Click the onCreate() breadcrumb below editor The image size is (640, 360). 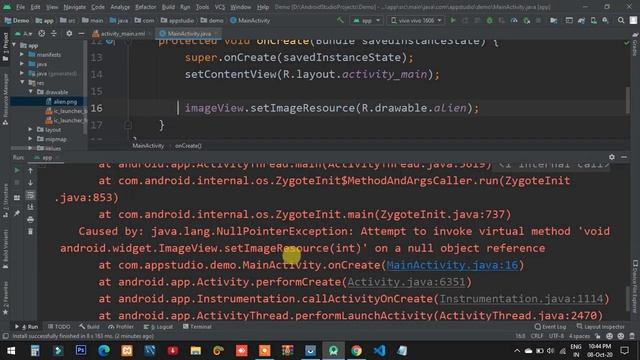(x=188, y=146)
